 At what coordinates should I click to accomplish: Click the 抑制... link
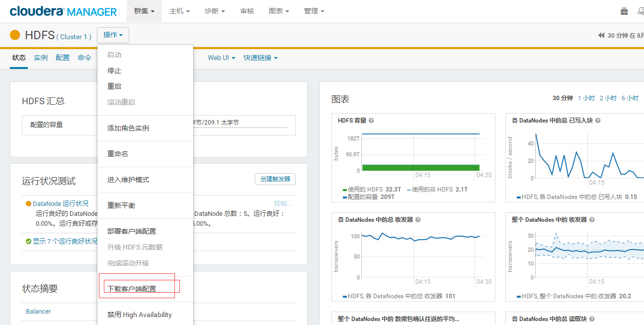[x=283, y=204]
